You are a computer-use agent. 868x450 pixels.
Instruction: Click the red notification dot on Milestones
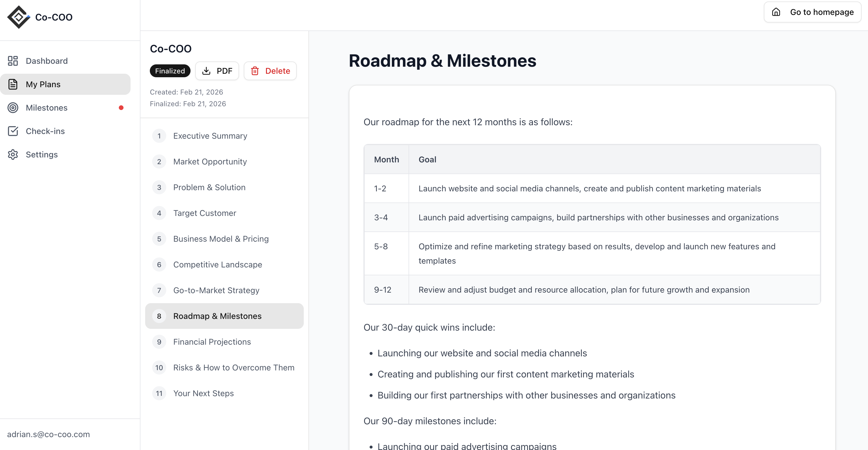121,108
